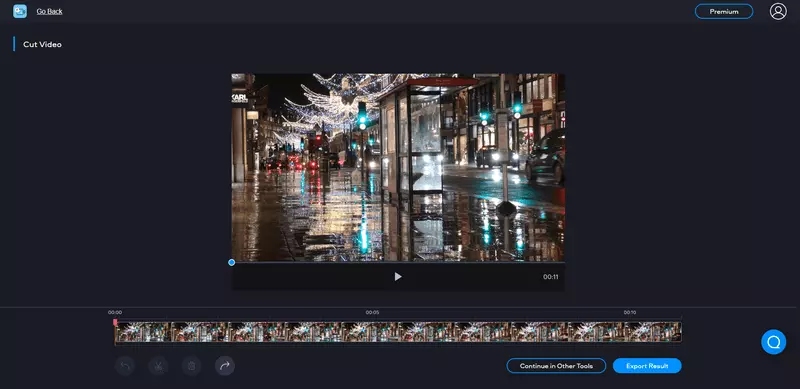Click the last timeline thumbnail frame
The width and height of the screenshot is (800, 389).
(653, 332)
